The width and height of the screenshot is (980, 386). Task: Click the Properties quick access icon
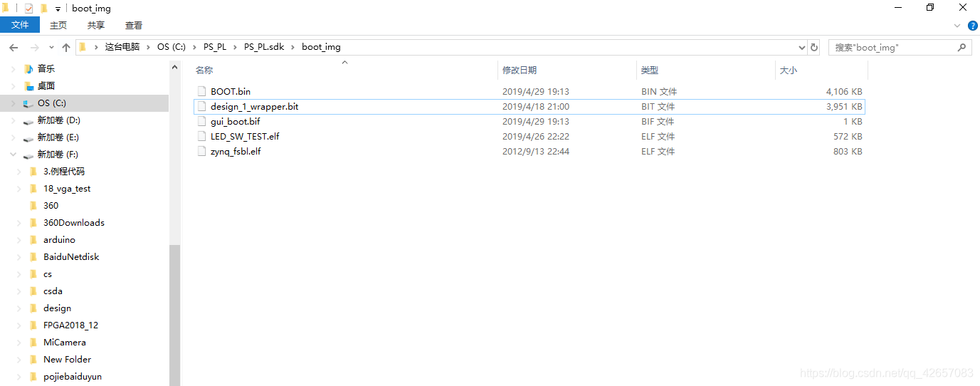pos(28,9)
